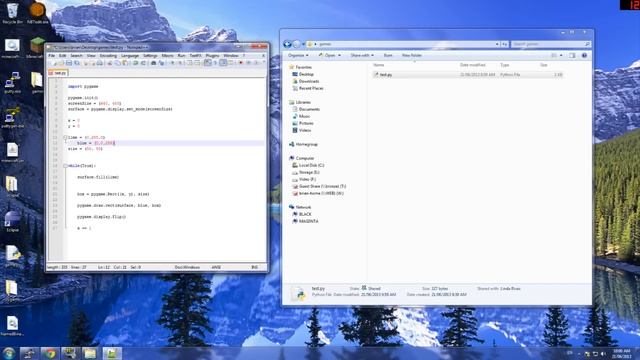Toggle Show All Characters in Notepad++ toolbar

[x=215, y=63]
